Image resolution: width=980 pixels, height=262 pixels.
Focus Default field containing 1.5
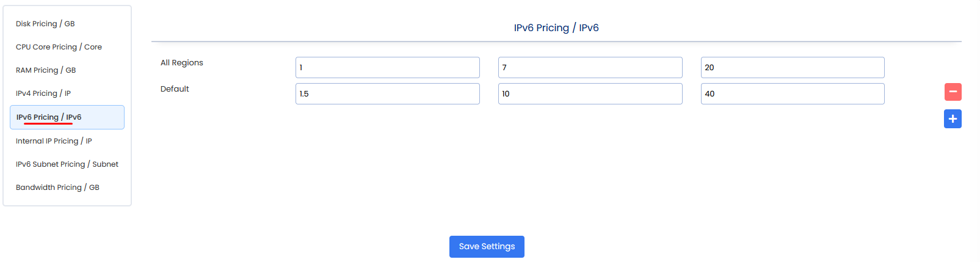(387, 93)
